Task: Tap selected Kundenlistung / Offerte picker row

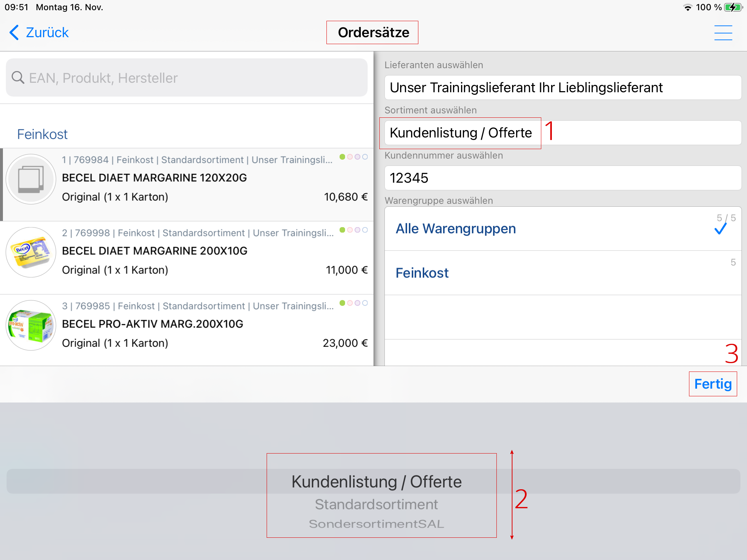Action: point(376,482)
